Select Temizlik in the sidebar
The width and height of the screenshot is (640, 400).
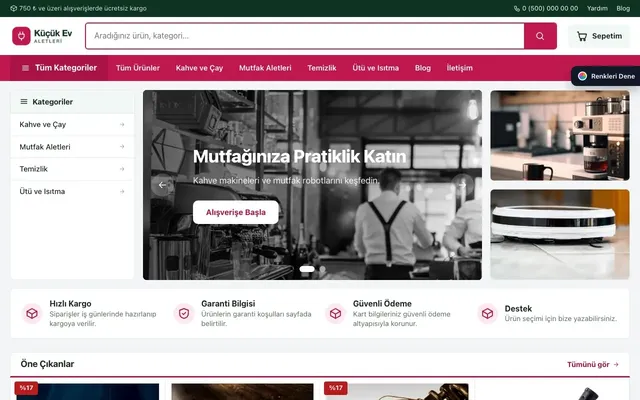[x=72, y=169]
